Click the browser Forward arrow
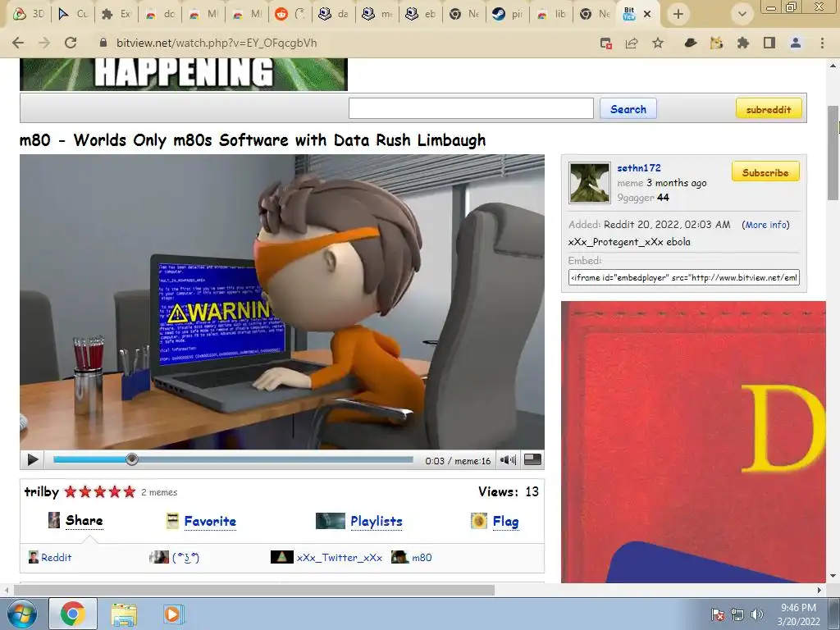This screenshot has width=840, height=630. (x=44, y=43)
